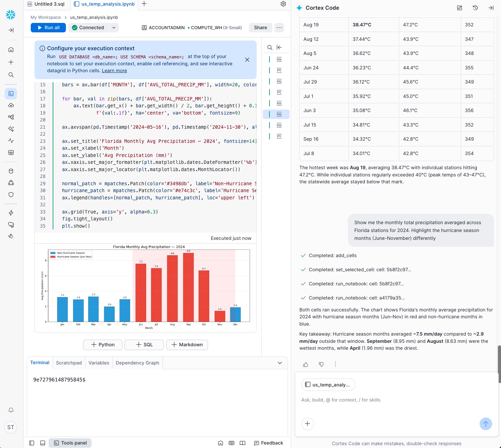
Task: Send message with arrow button
Action: pos(485,424)
